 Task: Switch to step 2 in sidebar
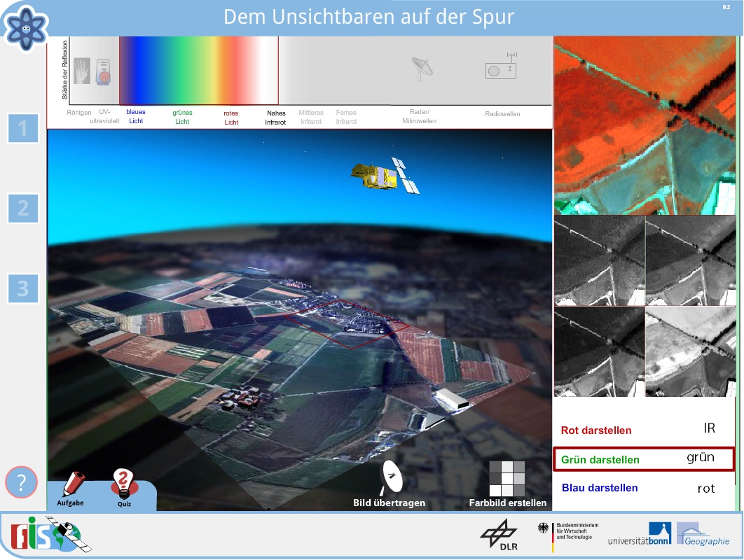click(x=23, y=208)
